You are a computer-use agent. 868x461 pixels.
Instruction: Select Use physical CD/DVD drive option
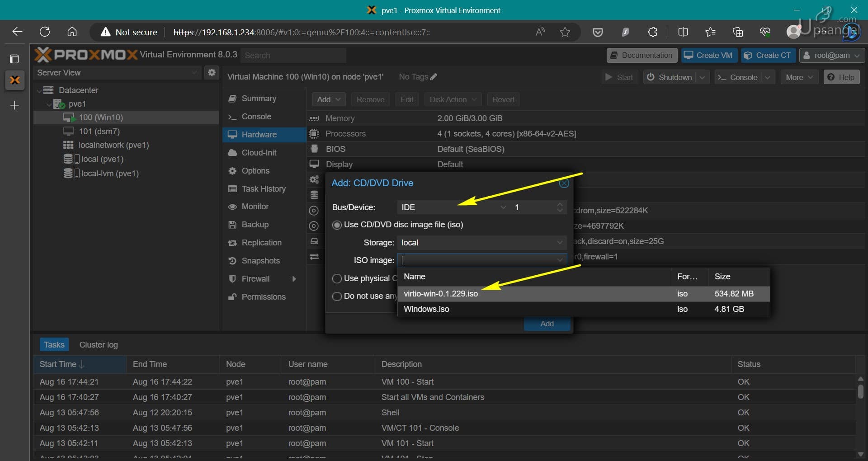pyautogui.click(x=337, y=278)
